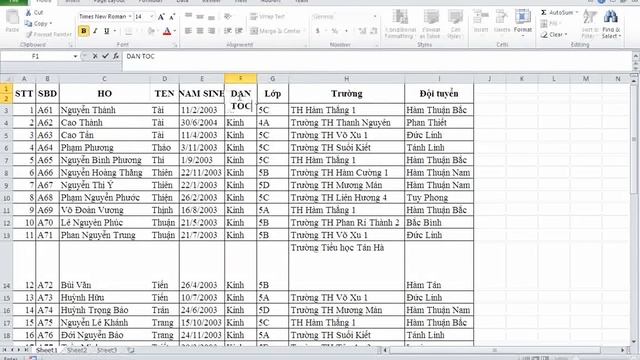Click the Insert cells button
Image resolution: width=640 pixels, height=360 pixels.
481,22
